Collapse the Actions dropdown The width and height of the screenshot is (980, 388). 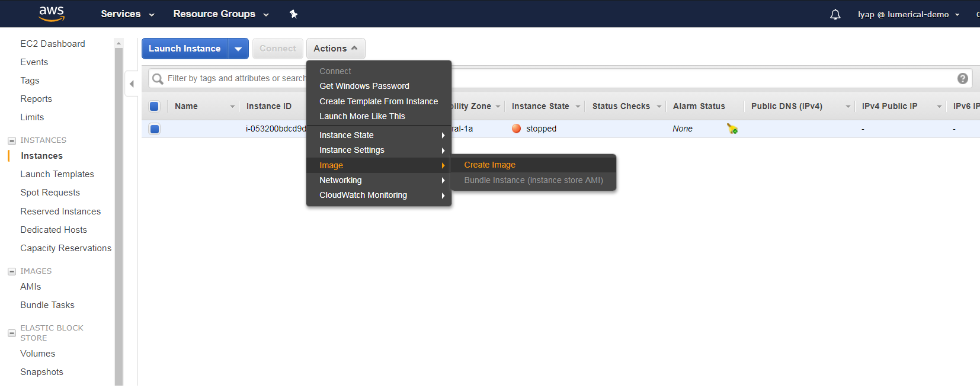tap(336, 49)
